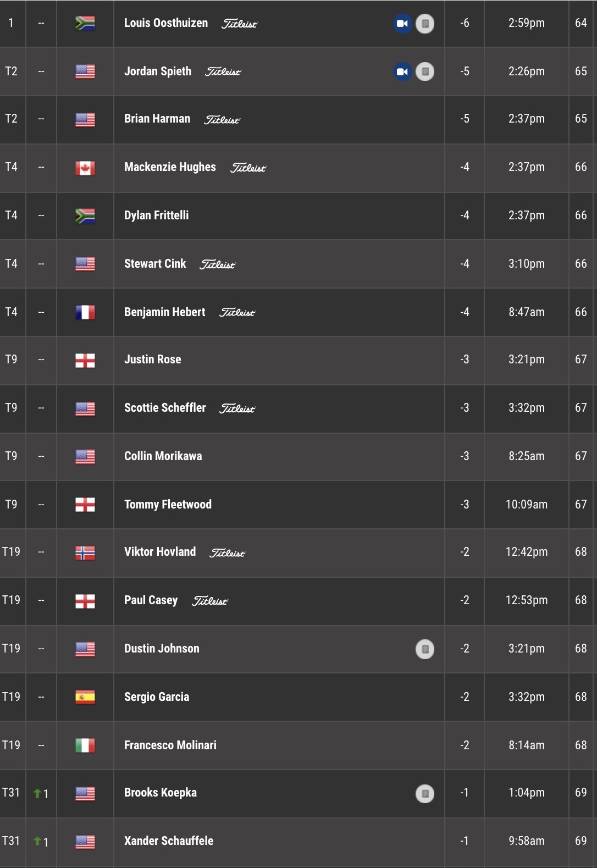The width and height of the screenshot is (597, 868).
Task: Click the Canadian flag for Mackenzie Hughes
Action: pyautogui.click(x=85, y=168)
